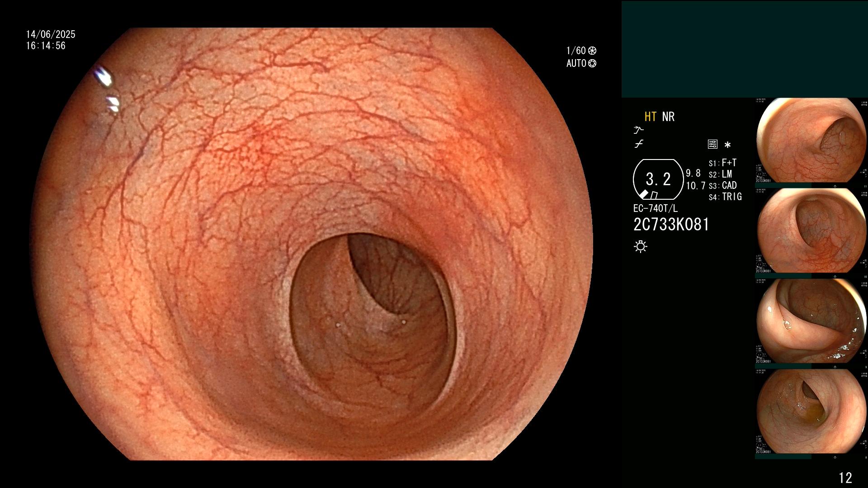Click the 1/60 shutter speed value
This screenshot has width=868, height=488.
click(x=576, y=51)
